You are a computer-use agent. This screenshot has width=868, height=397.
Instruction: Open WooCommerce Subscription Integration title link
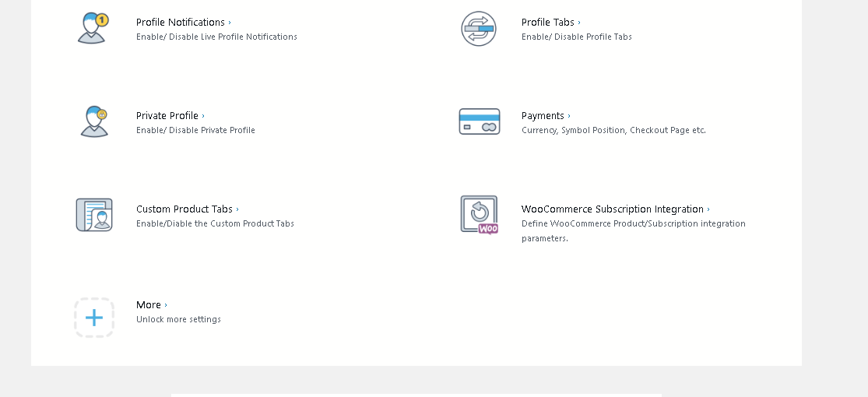[x=613, y=209]
